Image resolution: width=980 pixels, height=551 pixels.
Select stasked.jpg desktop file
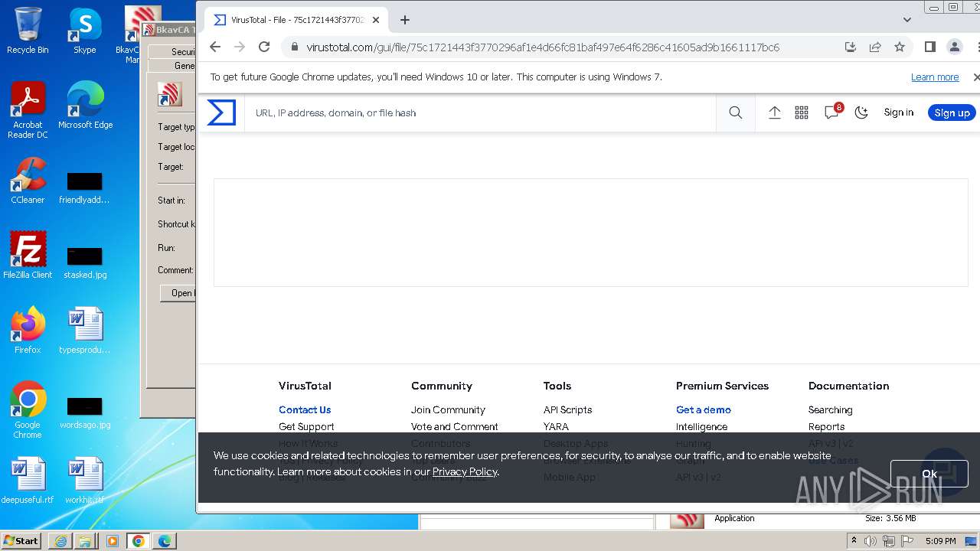tap(85, 262)
